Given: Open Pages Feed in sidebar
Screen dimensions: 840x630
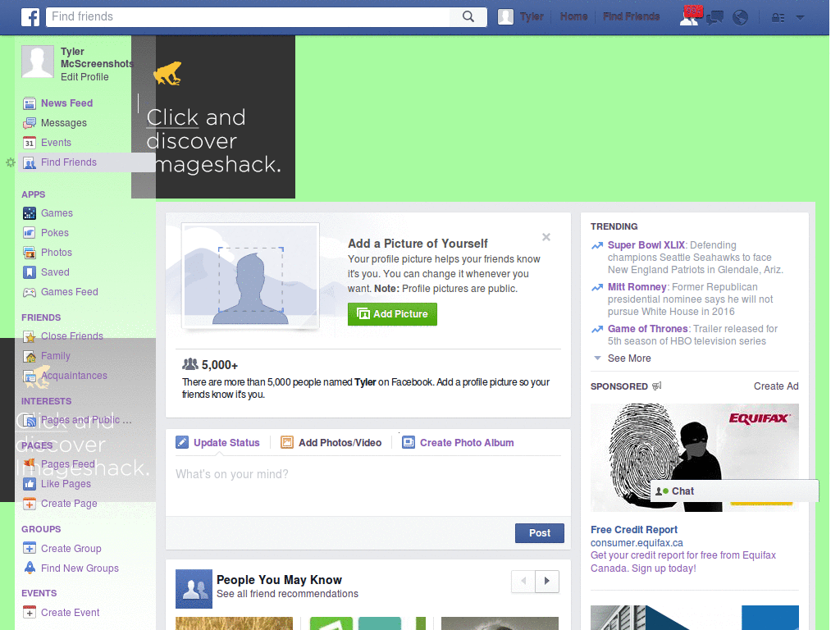Looking at the screenshot, I should coord(67,464).
